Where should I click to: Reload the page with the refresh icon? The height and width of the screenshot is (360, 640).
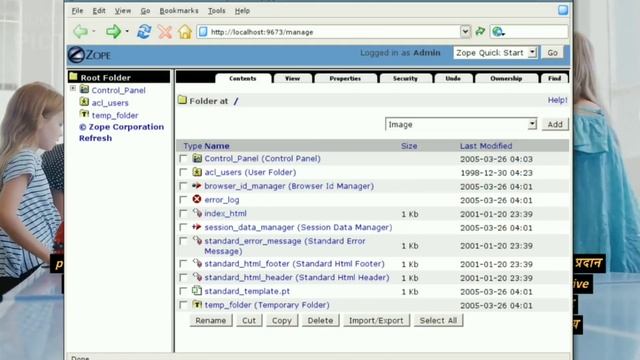pyautogui.click(x=144, y=31)
